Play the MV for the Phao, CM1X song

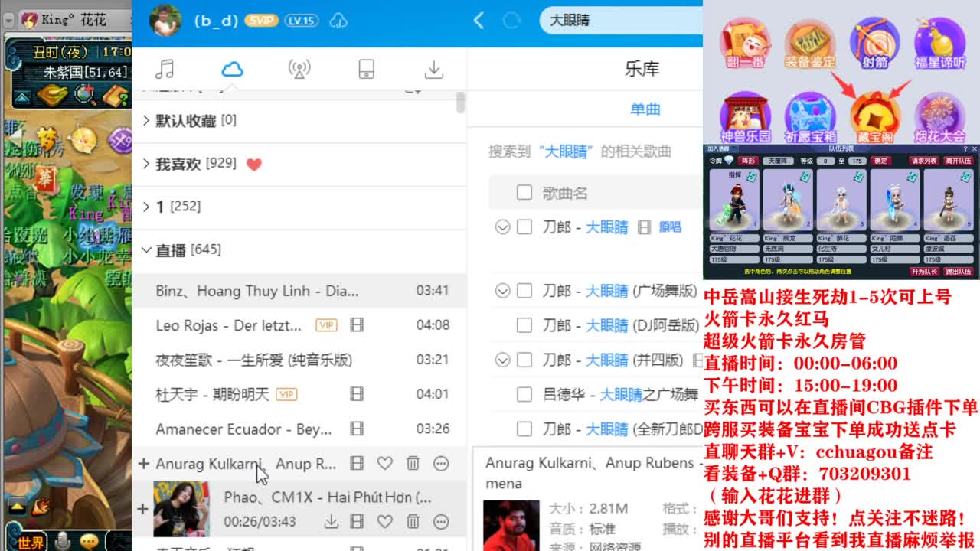(x=357, y=522)
